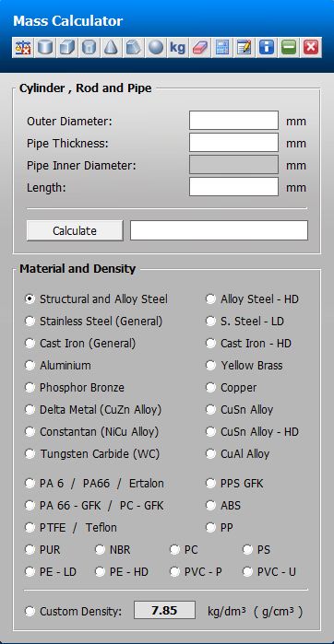Screen dimensions: 334x644
Task: Select the cone shape icon
Action: (111, 48)
